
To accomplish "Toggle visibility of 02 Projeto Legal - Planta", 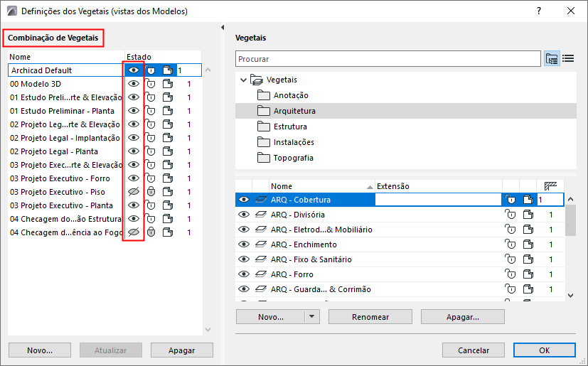I will coord(133,151).
